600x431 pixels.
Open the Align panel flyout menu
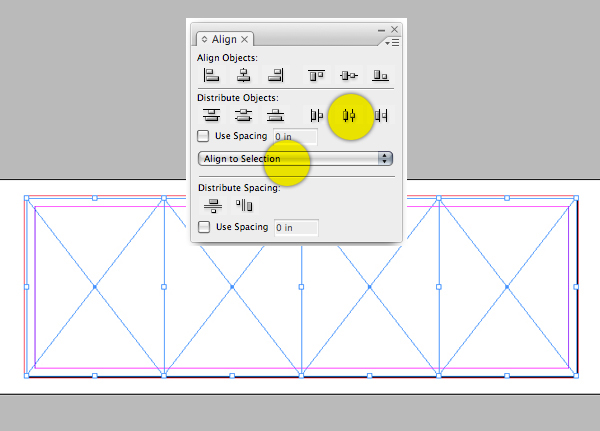click(392, 42)
